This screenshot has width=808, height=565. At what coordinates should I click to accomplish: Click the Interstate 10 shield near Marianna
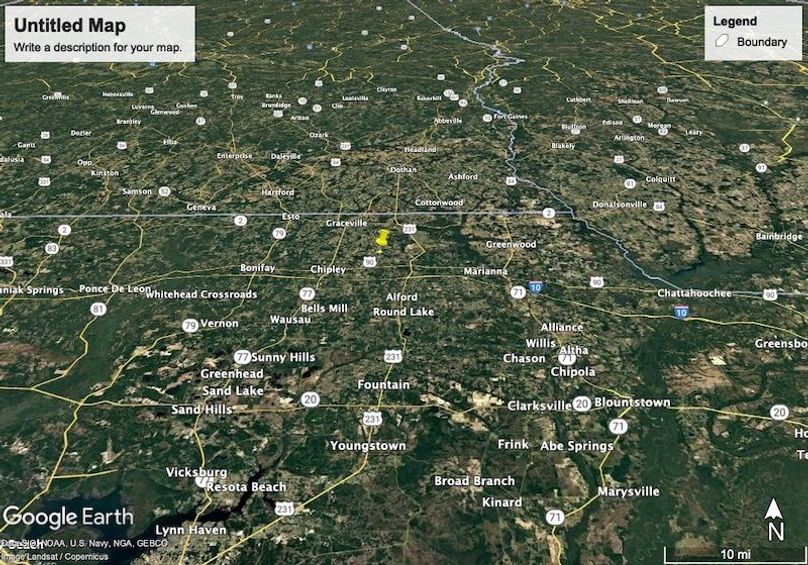535,288
